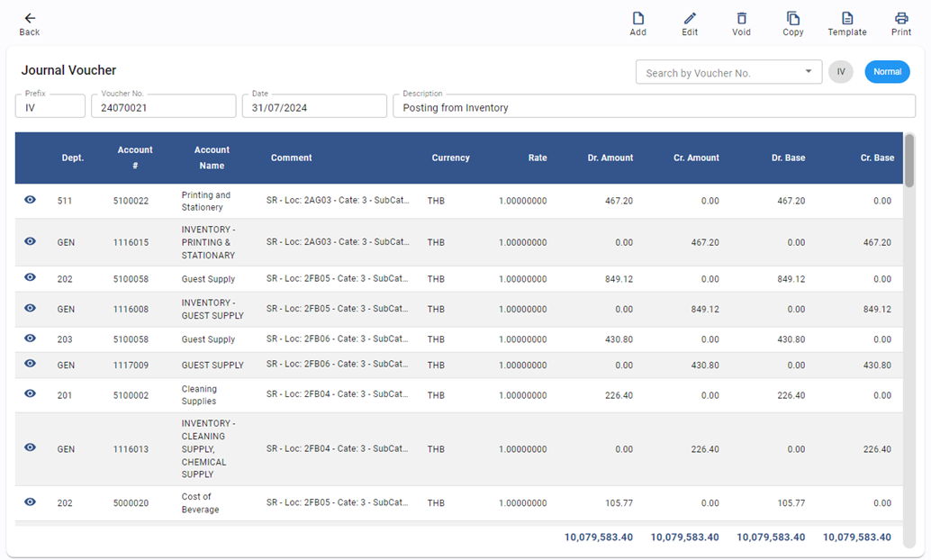Viewport: 931px width, 560px height.
Task: Copy this voucher using the Copy icon
Action: coord(792,23)
